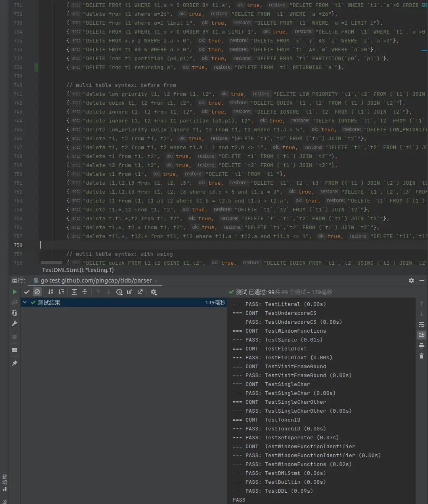Expand all test result nodes
This screenshot has height=504, width=428.
point(74,292)
